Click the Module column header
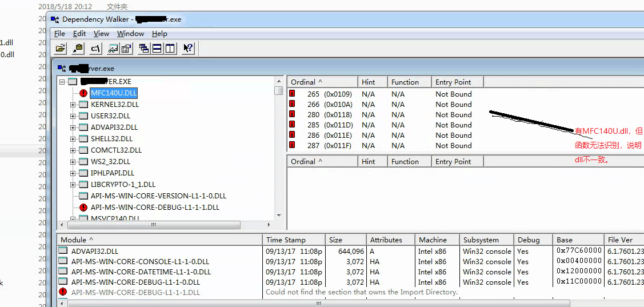This screenshot has height=307, width=644. click(x=160, y=240)
